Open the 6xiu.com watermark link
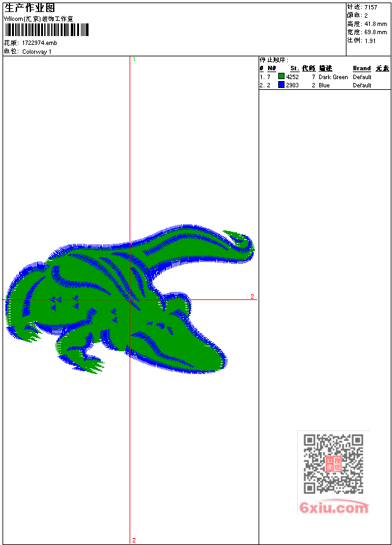Screen dimensions: 392x545 (333, 508)
